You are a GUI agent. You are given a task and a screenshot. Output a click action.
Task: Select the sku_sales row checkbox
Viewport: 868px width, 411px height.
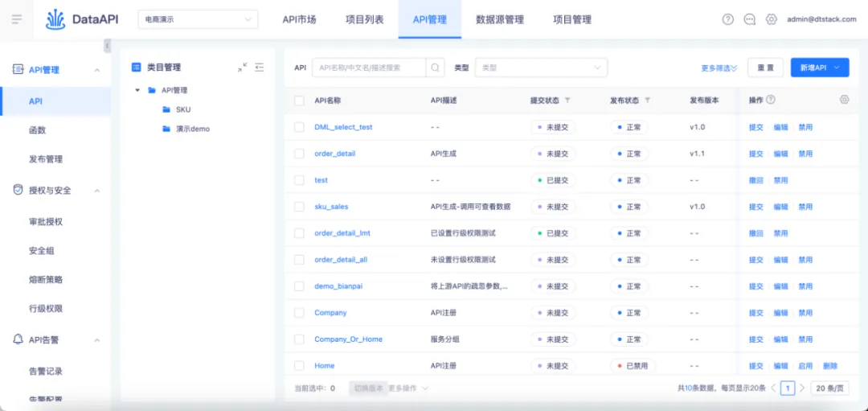[299, 207]
